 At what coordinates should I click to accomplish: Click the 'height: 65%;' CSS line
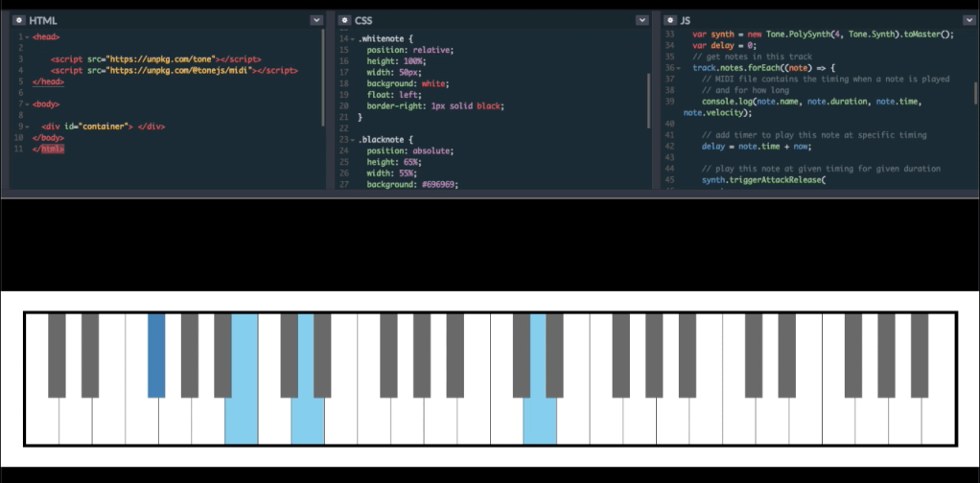pyautogui.click(x=394, y=162)
